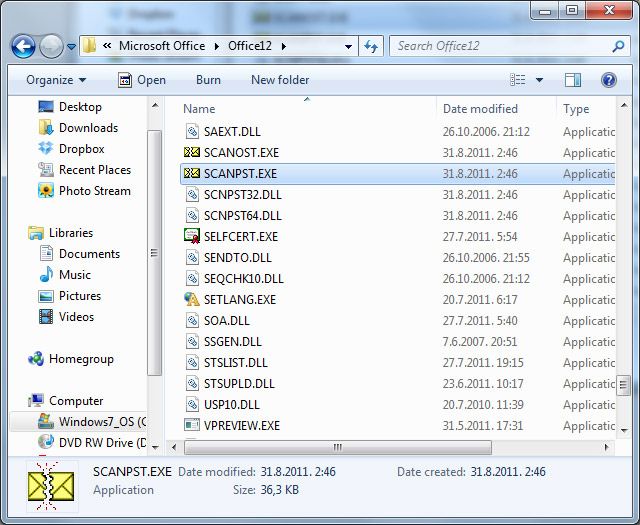Select SENDTO.DLL file icon
Screen dimensions: 640x525
pos(192,258)
